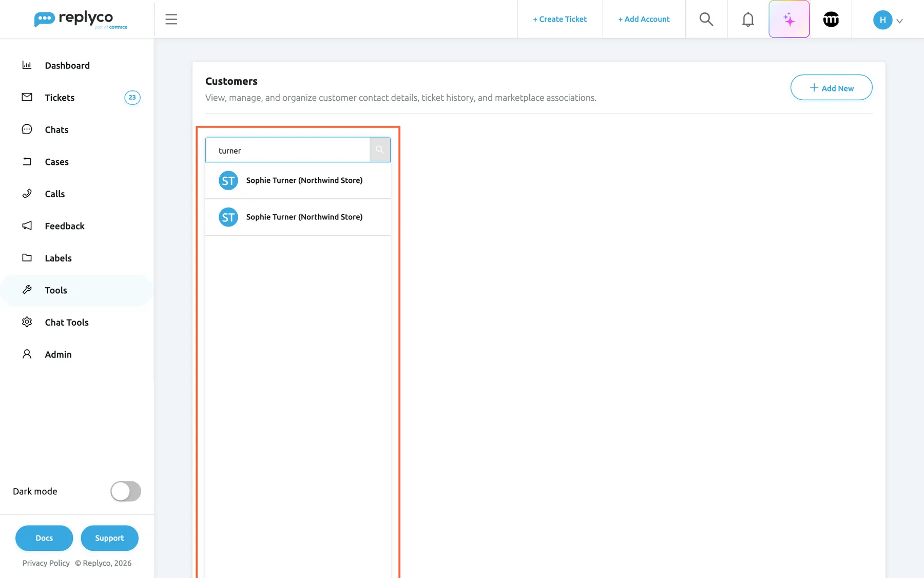Click the replyco logo
This screenshot has height=578, width=924.
point(81,20)
